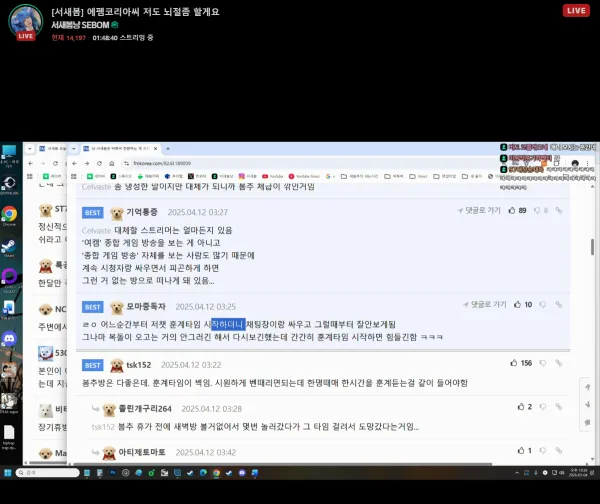This screenshot has width=600, height=504.
Task: Open the YouTube Music bookmark
Action: pos(304,176)
